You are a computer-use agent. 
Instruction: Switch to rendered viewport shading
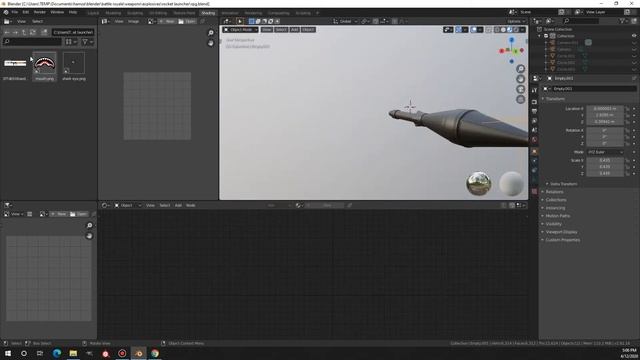click(x=516, y=30)
